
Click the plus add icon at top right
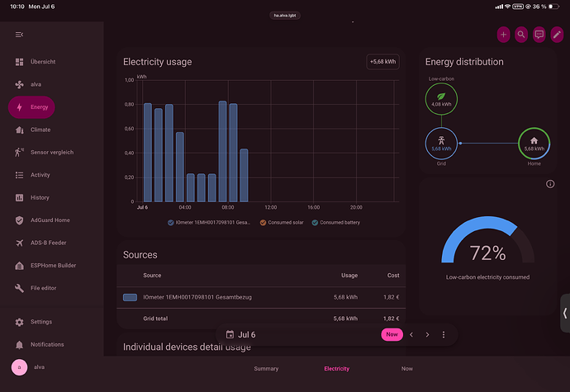[503, 35]
